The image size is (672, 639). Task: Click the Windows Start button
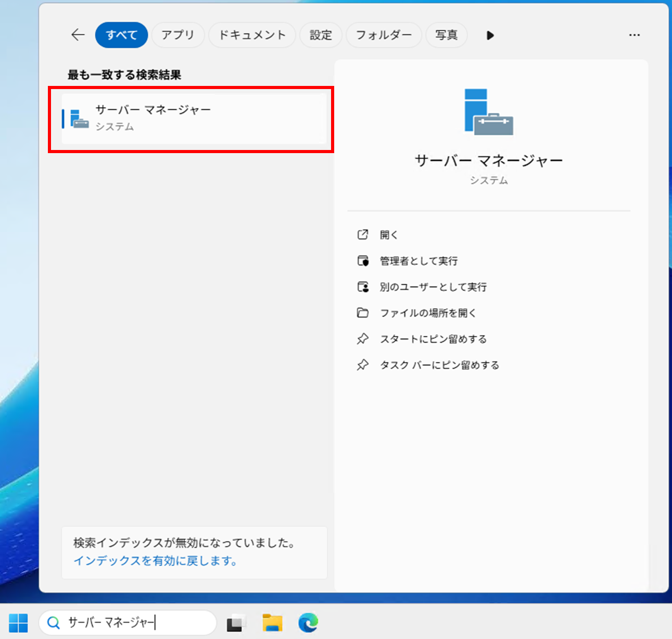click(x=19, y=622)
